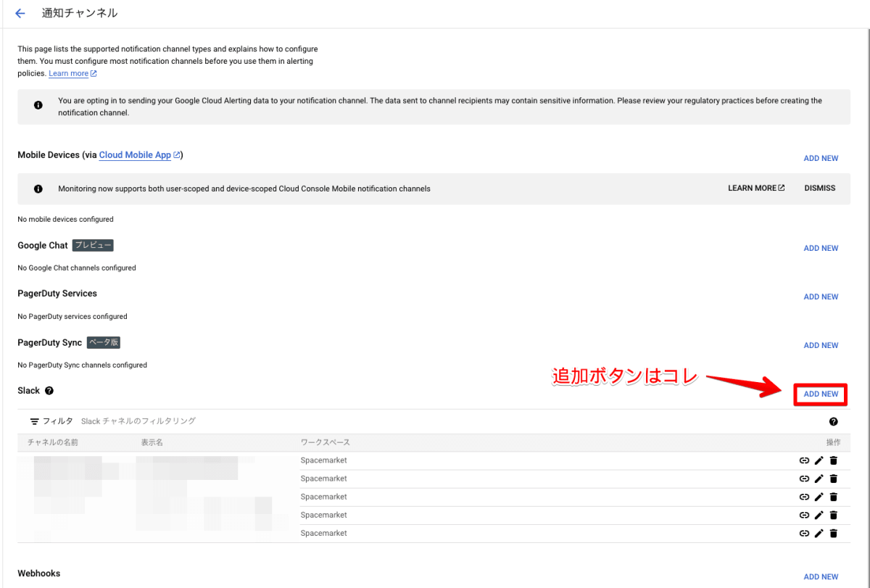Click link icon in third Spacemarket row
870x588 pixels.
click(x=804, y=497)
